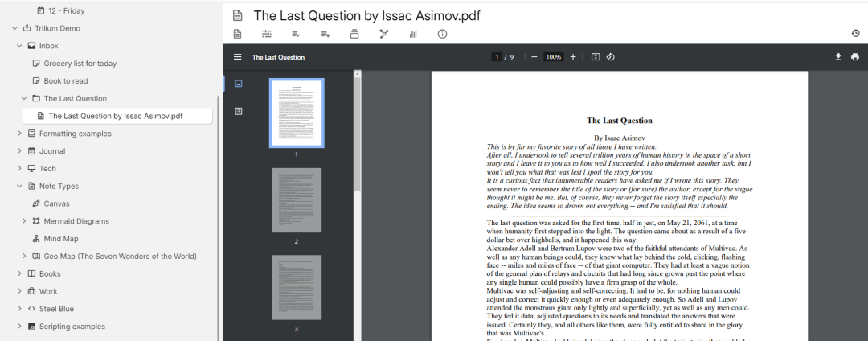Open the Owned Attributes ribbon icon
The height and width of the screenshot is (341, 868).
pyautogui.click(x=296, y=34)
